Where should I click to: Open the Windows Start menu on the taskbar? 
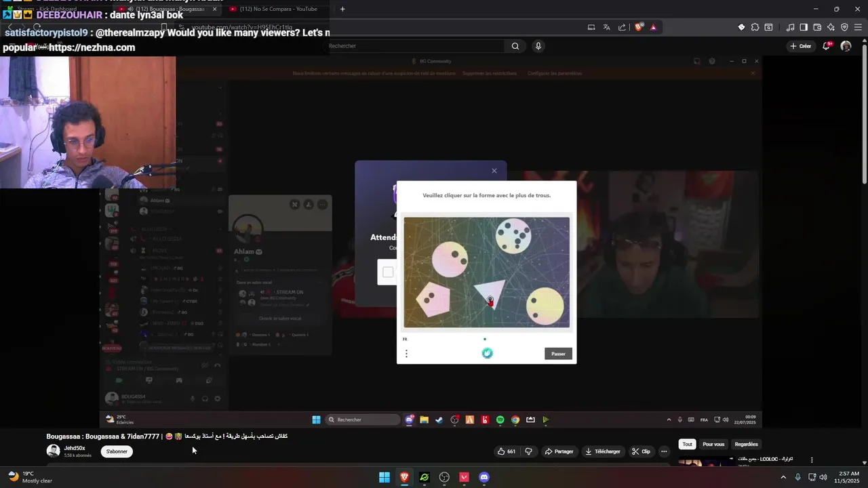[384, 477]
